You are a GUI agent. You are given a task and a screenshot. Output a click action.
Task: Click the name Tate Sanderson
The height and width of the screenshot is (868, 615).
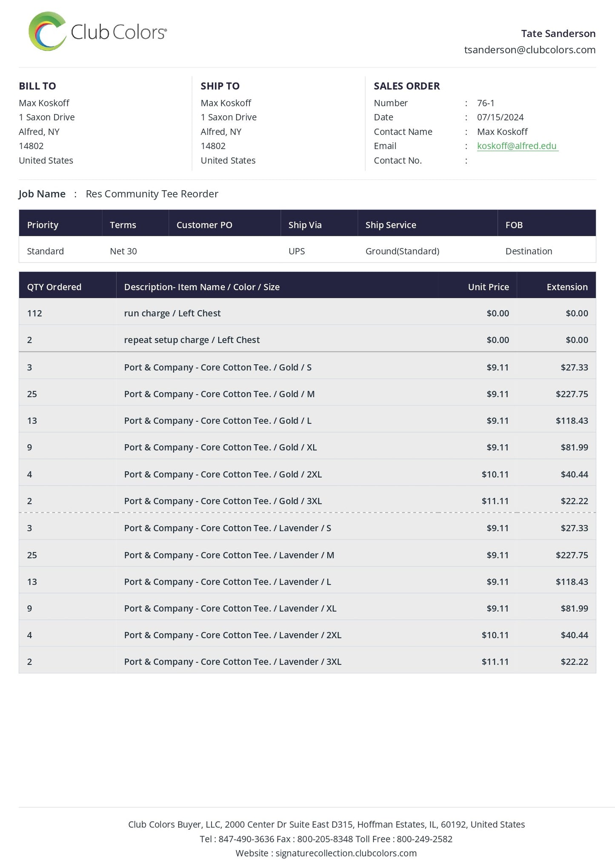pyautogui.click(x=558, y=34)
